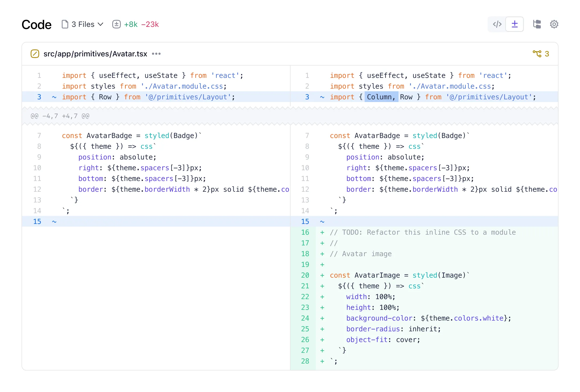Click right line number 3
Viewport: 580px width, 392px height.
pyautogui.click(x=307, y=97)
